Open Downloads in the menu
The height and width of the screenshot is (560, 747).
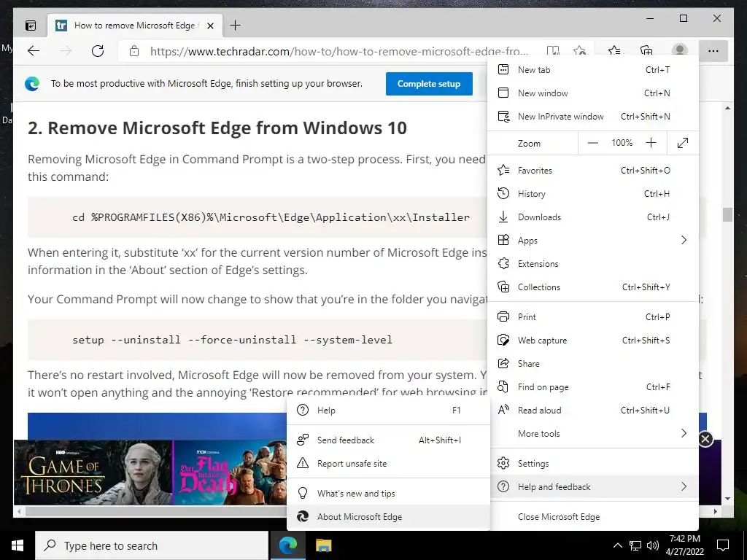tap(593, 217)
